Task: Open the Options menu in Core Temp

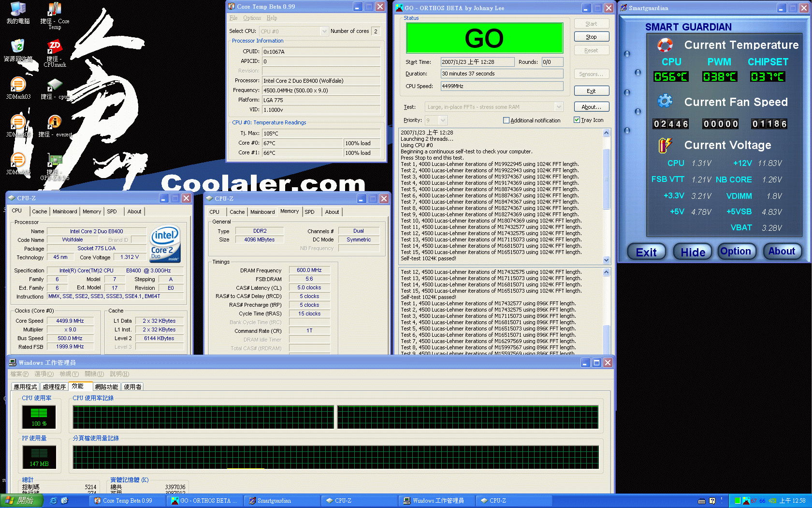Action: pyautogui.click(x=252, y=18)
